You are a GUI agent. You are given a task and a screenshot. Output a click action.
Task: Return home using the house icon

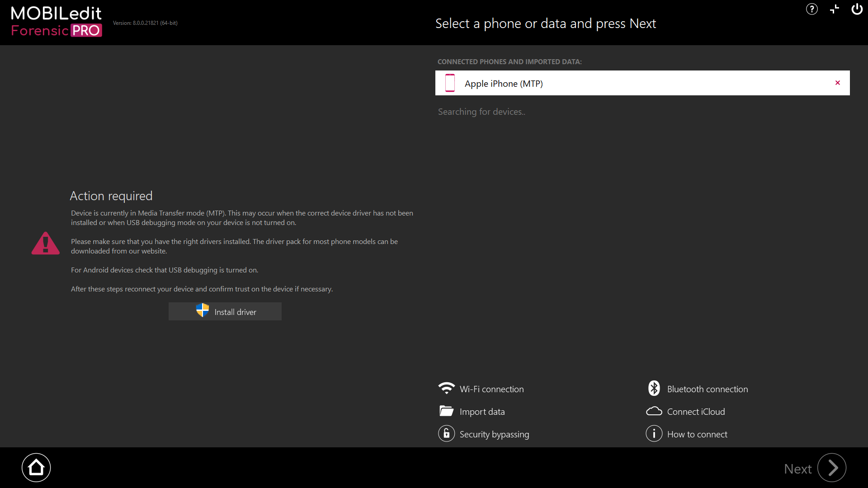(36, 467)
